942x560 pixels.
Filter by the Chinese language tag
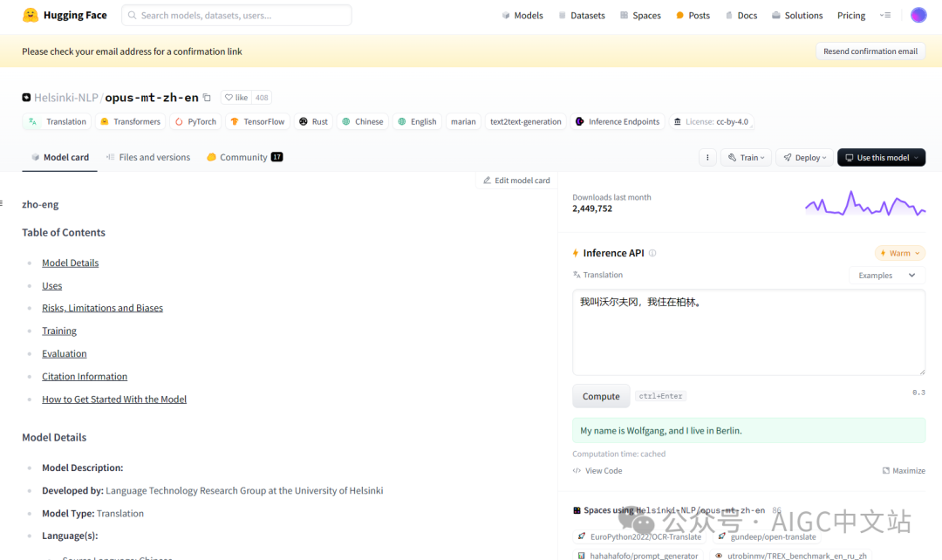[x=362, y=121]
